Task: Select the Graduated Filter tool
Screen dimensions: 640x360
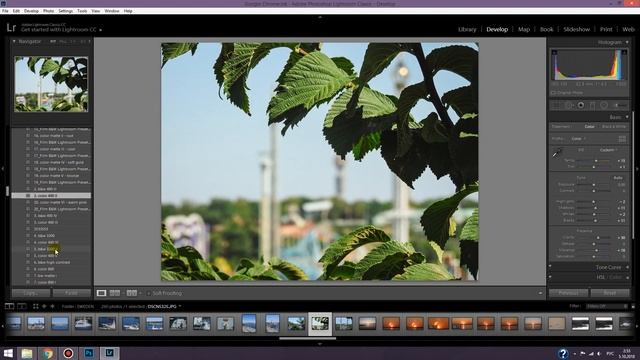Action: (x=592, y=105)
